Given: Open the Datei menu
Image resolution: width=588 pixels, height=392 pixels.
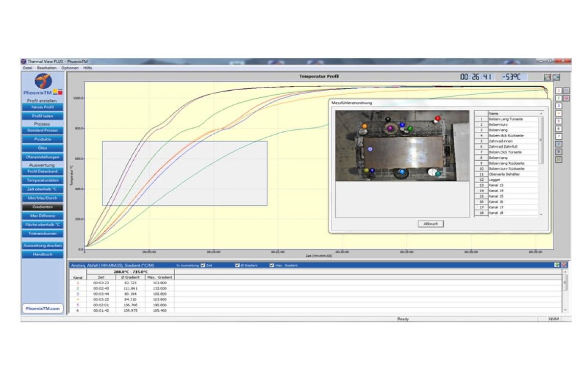Looking at the screenshot, I should point(27,68).
